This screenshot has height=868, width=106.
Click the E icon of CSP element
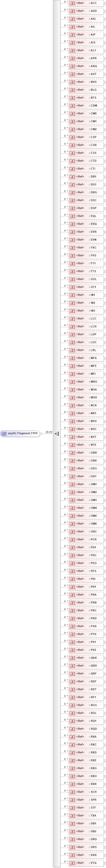coord(72,138)
